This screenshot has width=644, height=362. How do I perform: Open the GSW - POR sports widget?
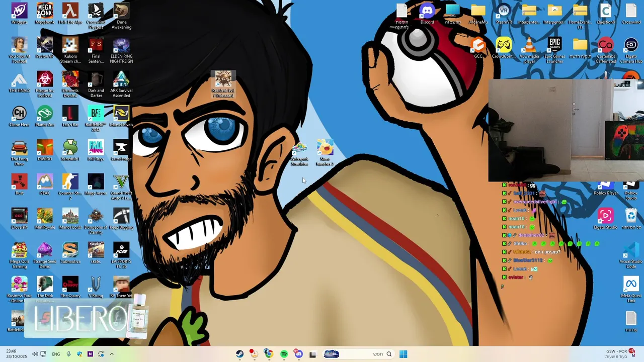click(x=620, y=354)
